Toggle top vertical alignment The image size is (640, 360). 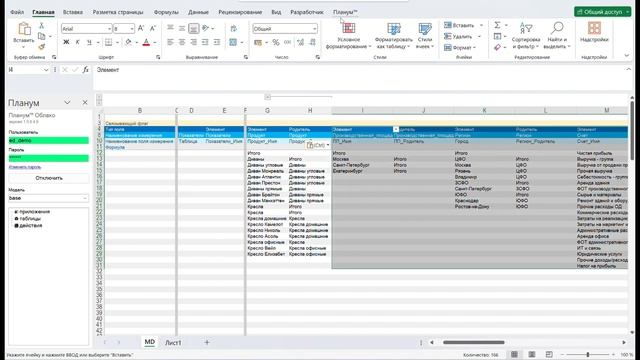[171, 28]
